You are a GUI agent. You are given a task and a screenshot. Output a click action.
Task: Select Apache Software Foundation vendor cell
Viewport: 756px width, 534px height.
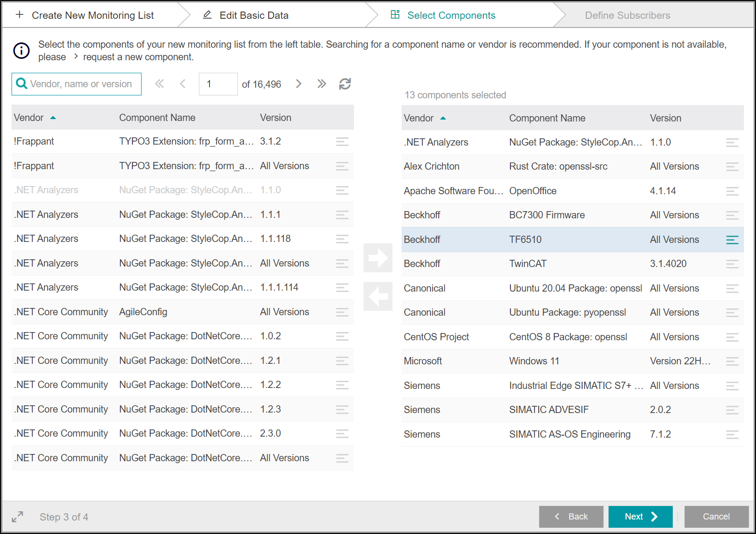pyautogui.click(x=454, y=191)
